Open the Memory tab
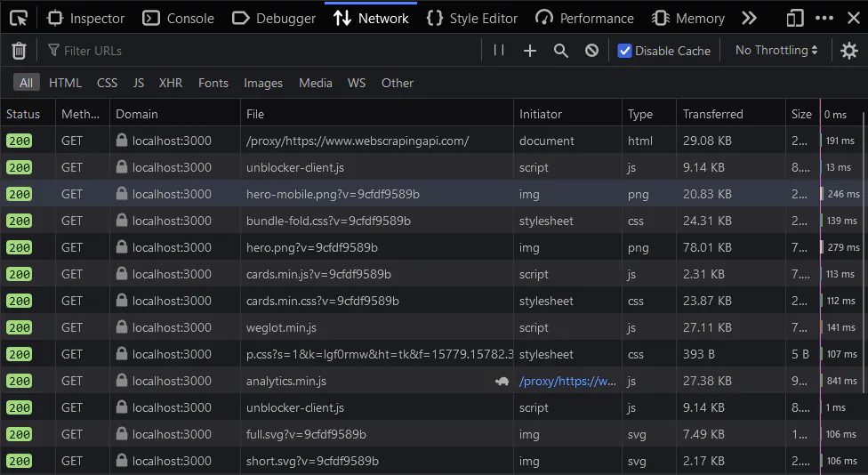The image size is (868, 475). 688,19
